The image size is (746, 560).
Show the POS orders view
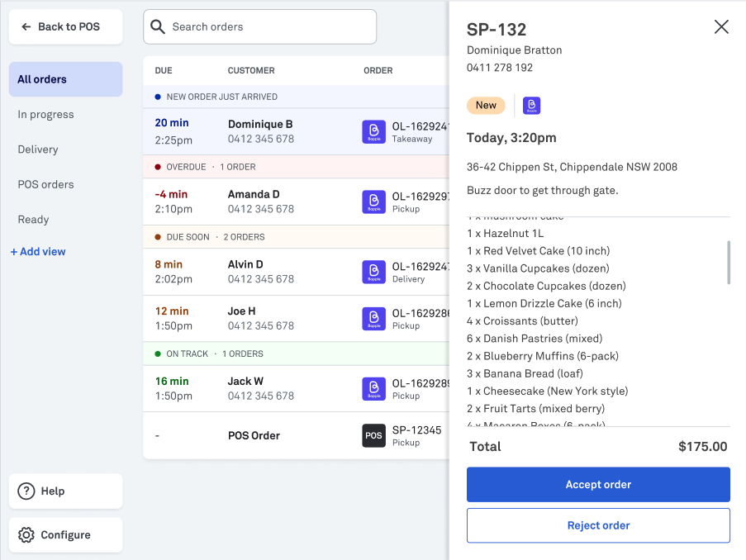pyautogui.click(x=45, y=185)
